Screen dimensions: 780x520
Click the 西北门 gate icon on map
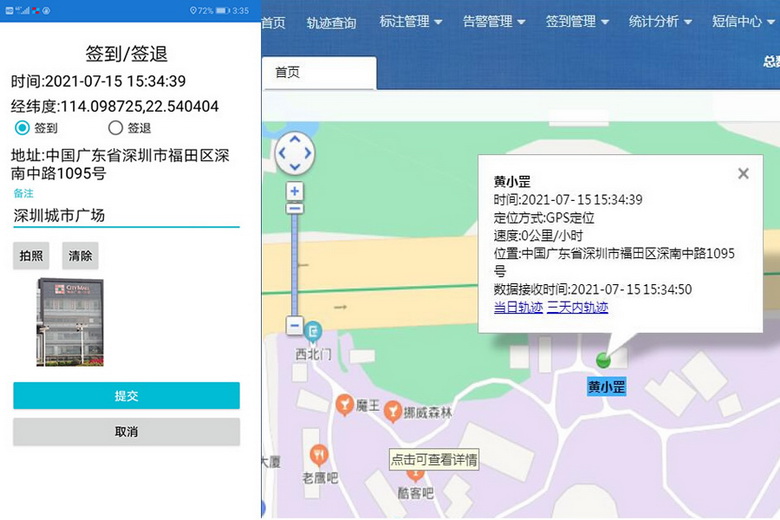point(314,330)
